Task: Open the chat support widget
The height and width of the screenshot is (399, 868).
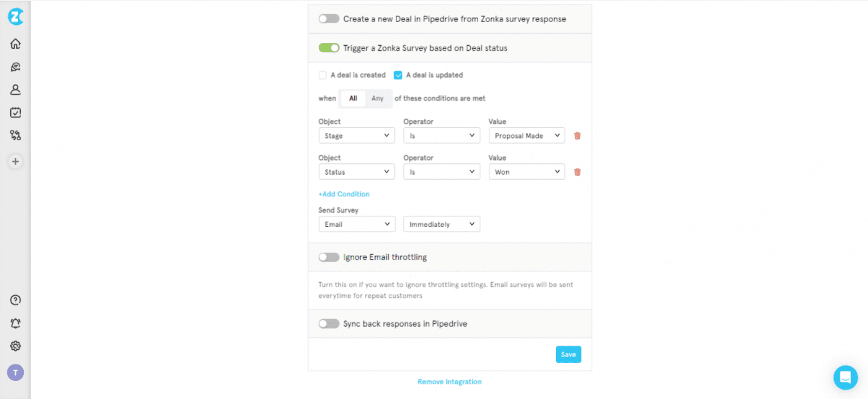Action: click(845, 377)
